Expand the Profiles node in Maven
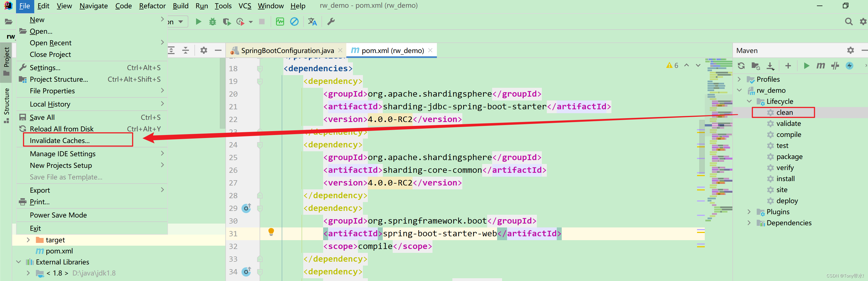This screenshot has height=281, width=868. pos(739,79)
